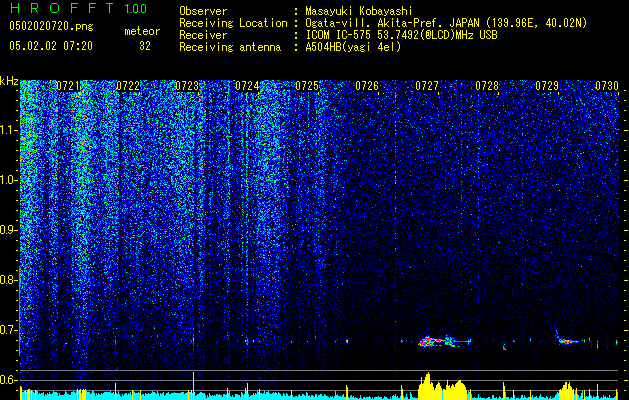
Task: Click the 0722 time marker
Action: point(128,86)
